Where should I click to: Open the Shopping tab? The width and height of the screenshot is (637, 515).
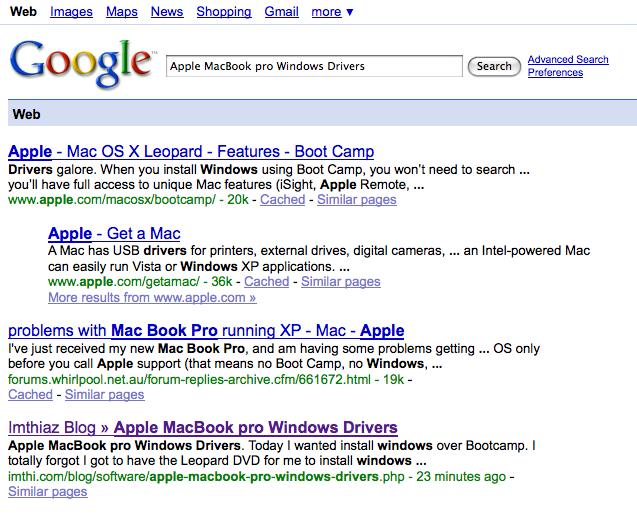point(224,12)
